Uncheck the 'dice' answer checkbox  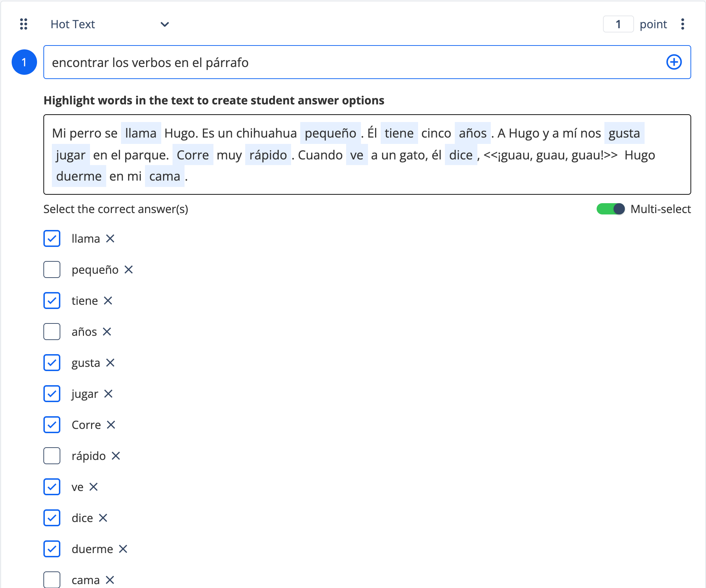(52, 518)
